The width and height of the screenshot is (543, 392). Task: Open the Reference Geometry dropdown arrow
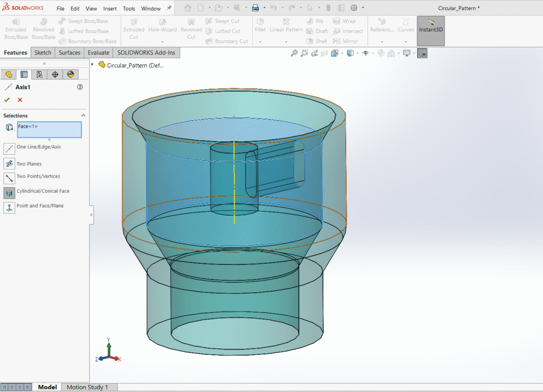point(382,42)
